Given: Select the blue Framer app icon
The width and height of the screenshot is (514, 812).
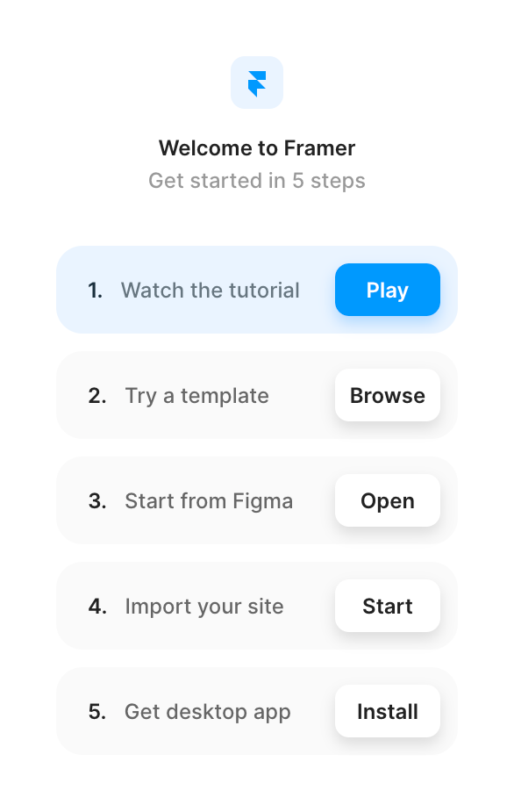Looking at the screenshot, I should (256, 82).
